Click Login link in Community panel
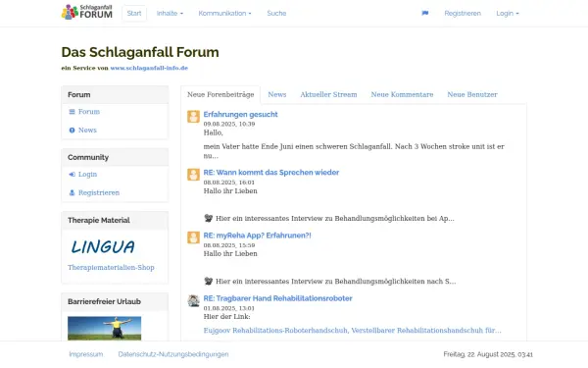The image size is (588, 368). [x=87, y=175]
